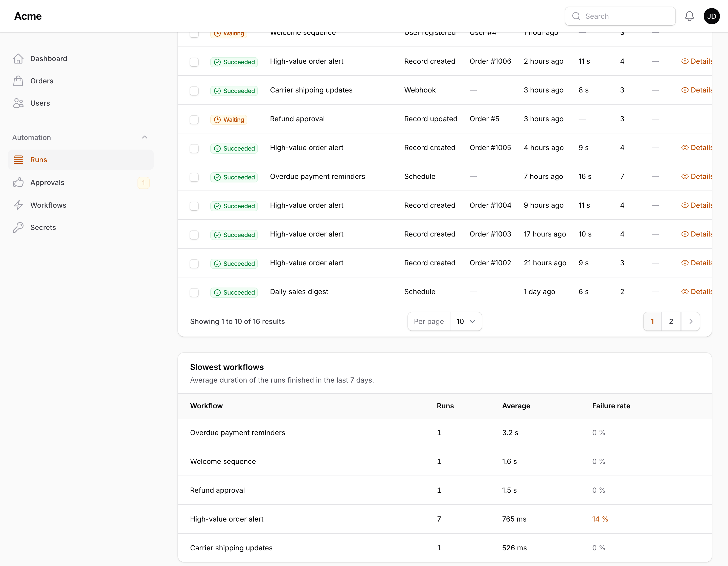Click the Acme logo
Screen dimensions: 728x566
click(28, 16)
